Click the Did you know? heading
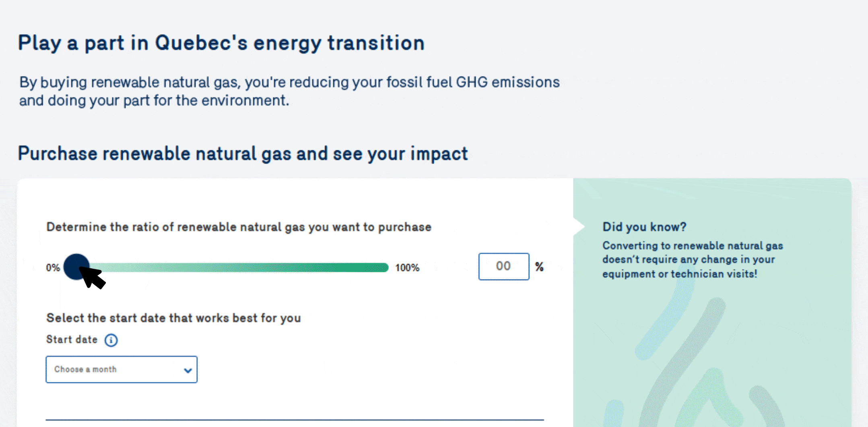The height and width of the screenshot is (427, 868). click(x=644, y=227)
